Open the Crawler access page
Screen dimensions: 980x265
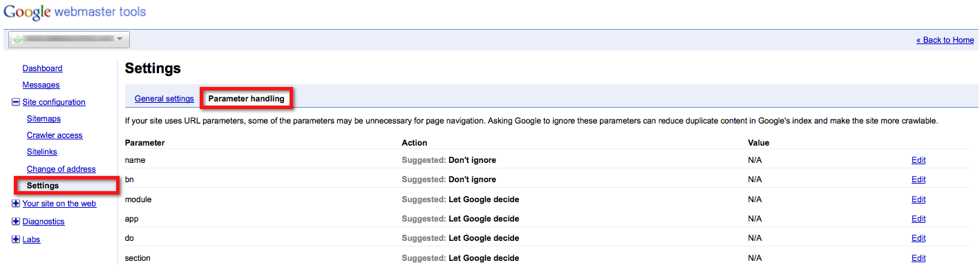coord(55,135)
